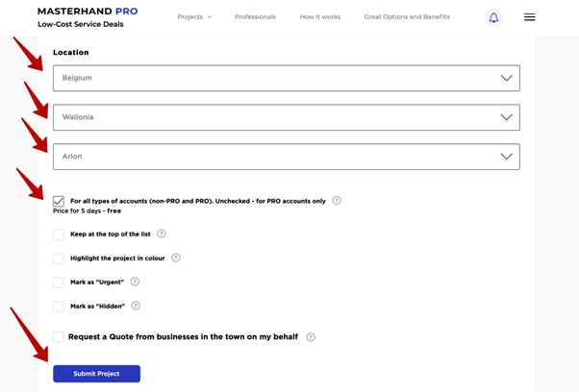This screenshot has height=392, width=579.
Task: Open the Arlon town dropdown
Action: point(287,157)
